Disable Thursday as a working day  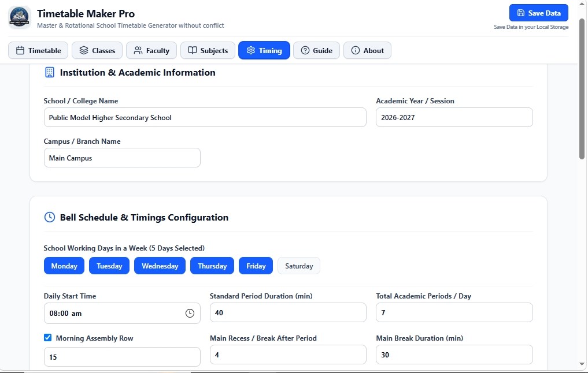coord(212,266)
